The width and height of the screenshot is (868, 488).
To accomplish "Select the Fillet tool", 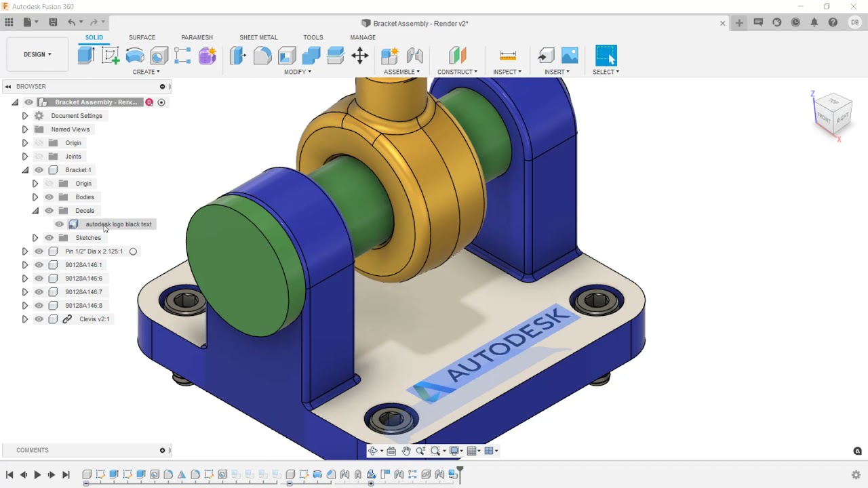I will point(262,56).
